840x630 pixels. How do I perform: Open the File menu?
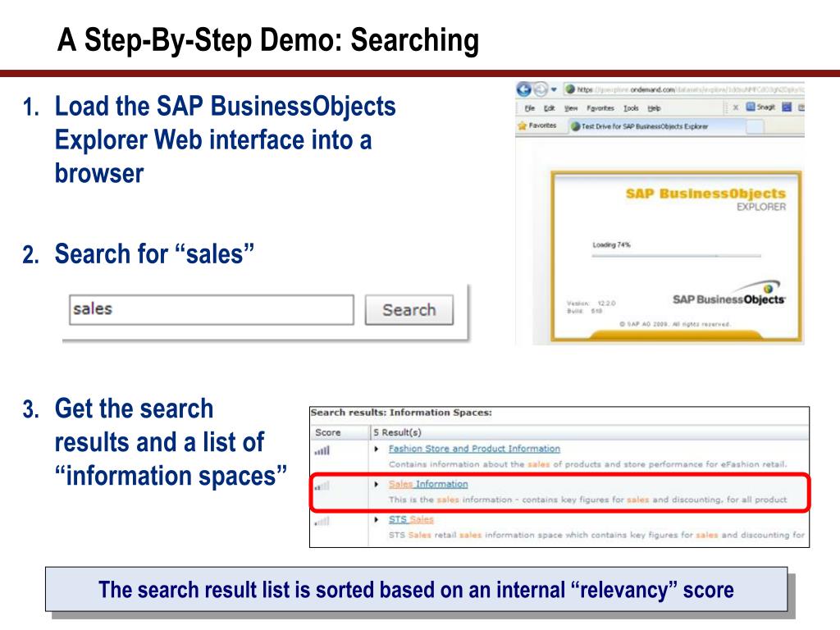click(529, 107)
